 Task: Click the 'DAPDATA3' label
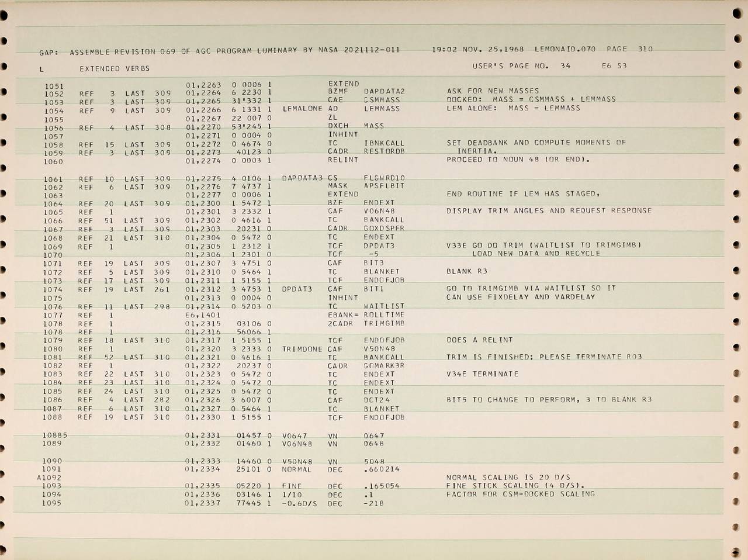pos(302,178)
